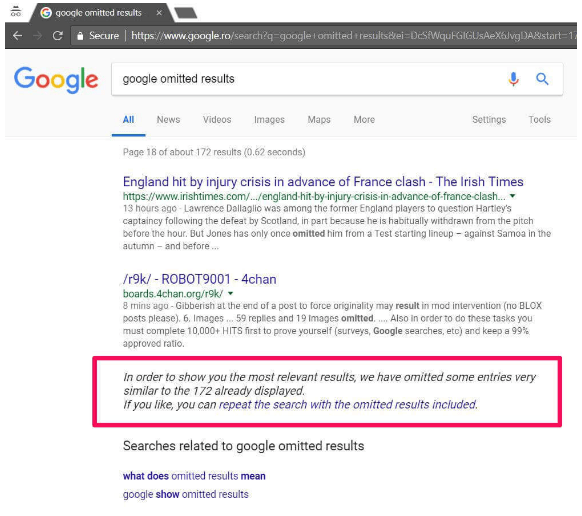Click the browser Back arrow

(x=17, y=36)
